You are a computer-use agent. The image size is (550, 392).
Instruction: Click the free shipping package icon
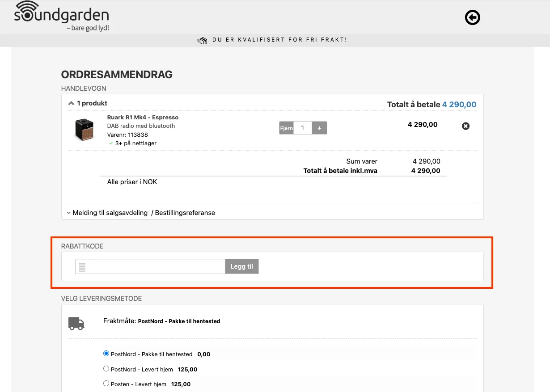[202, 40]
